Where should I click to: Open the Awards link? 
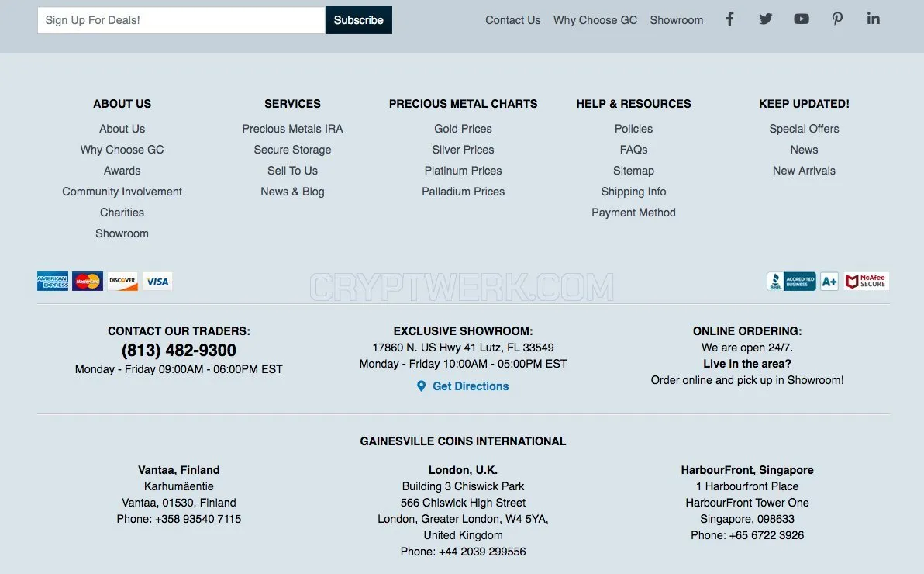click(122, 171)
